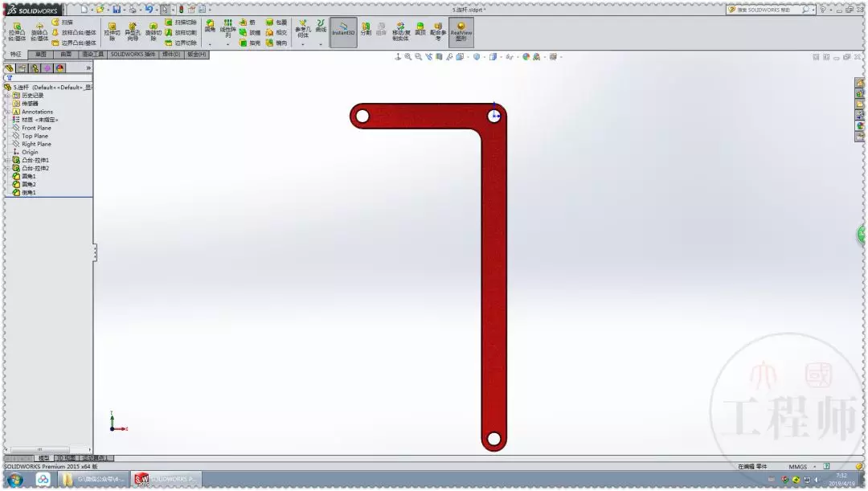Click the Rib tool

248,23
